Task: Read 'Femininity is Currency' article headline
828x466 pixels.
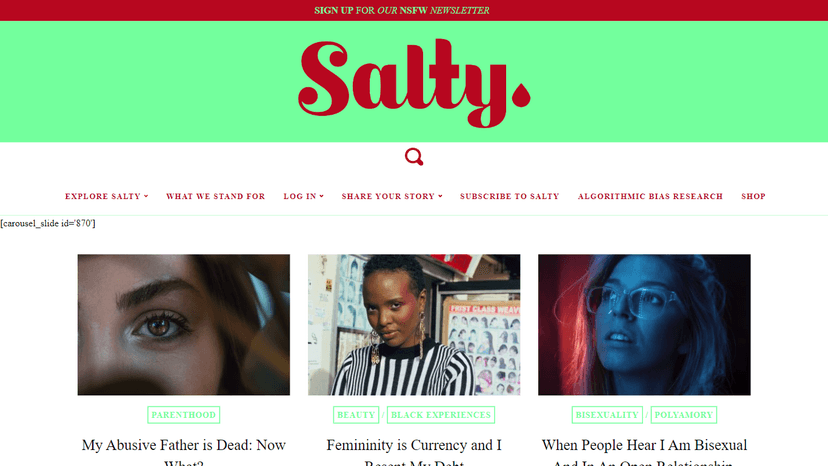Action: click(x=414, y=452)
